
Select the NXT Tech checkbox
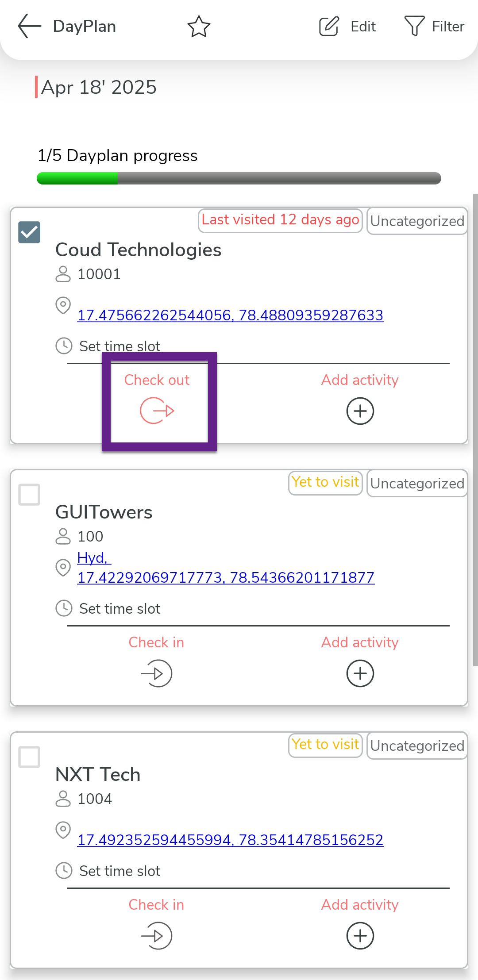tap(29, 757)
